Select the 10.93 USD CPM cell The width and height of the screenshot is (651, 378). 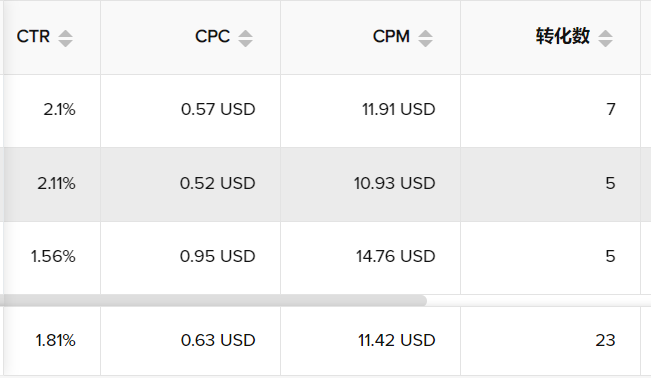[370, 184]
